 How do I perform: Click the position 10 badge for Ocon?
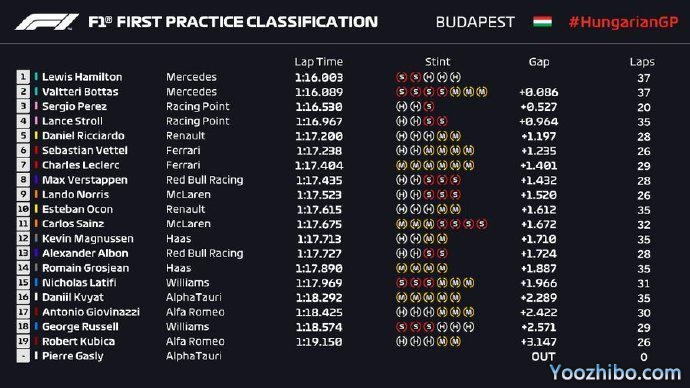pyautogui.click(x=23, y=209)
